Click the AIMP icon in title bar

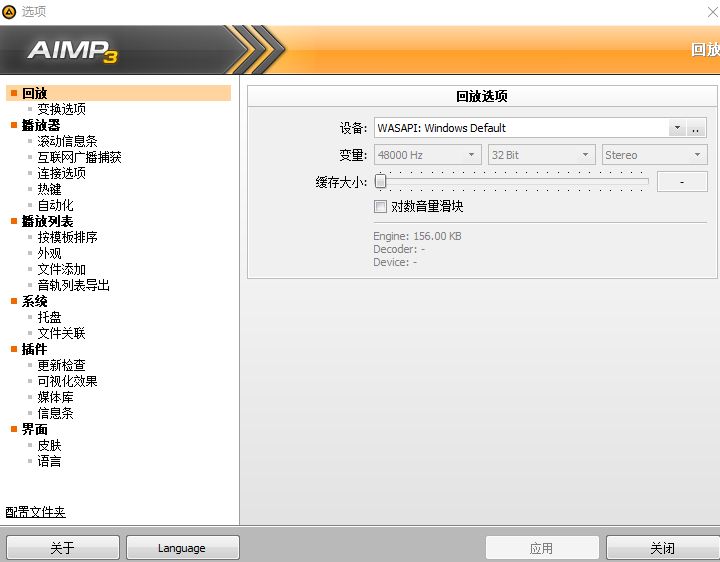point(9,12)
